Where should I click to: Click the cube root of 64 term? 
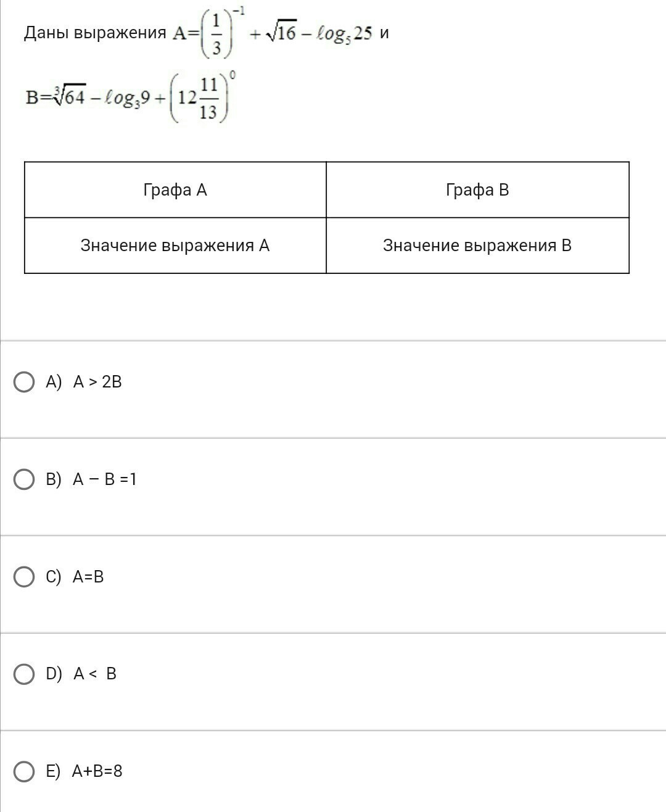click(x=68, y=96)
